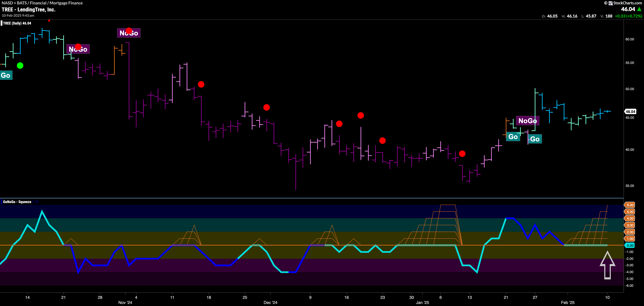Click the '10' date axis tick label
Screen dimensions: 644x306
[607, 297]
